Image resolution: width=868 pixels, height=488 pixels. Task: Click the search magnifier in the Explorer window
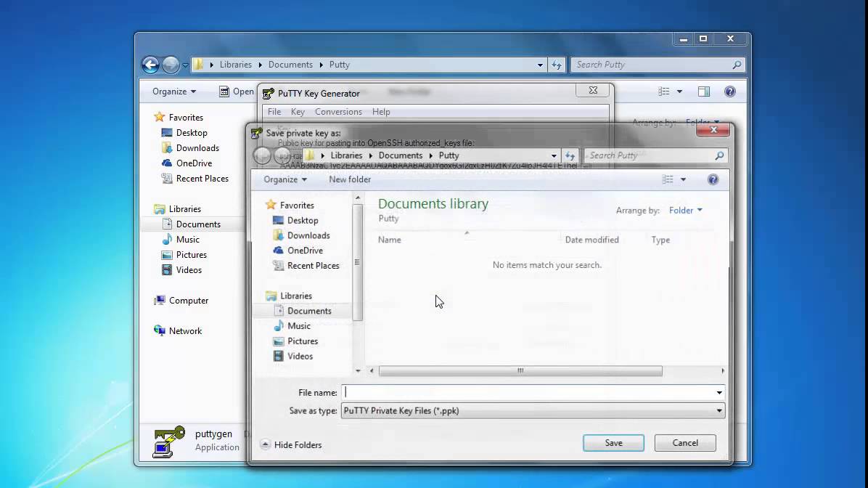737,65
